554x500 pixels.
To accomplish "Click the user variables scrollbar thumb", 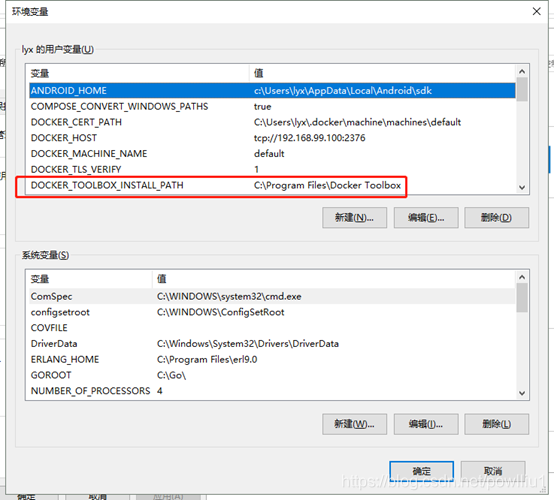I will (522, 90).
